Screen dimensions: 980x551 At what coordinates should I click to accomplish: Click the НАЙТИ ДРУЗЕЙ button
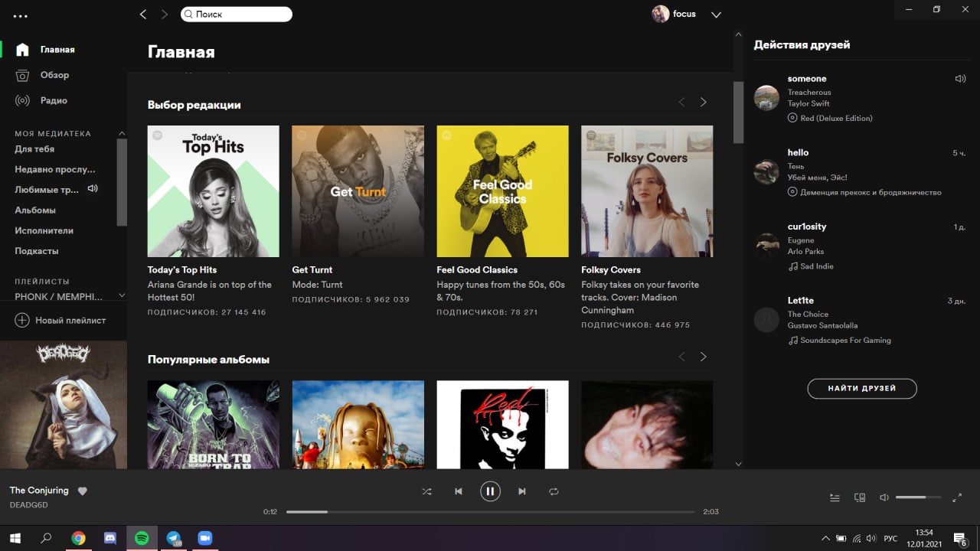pyautogui.click(x=862, y=389)
